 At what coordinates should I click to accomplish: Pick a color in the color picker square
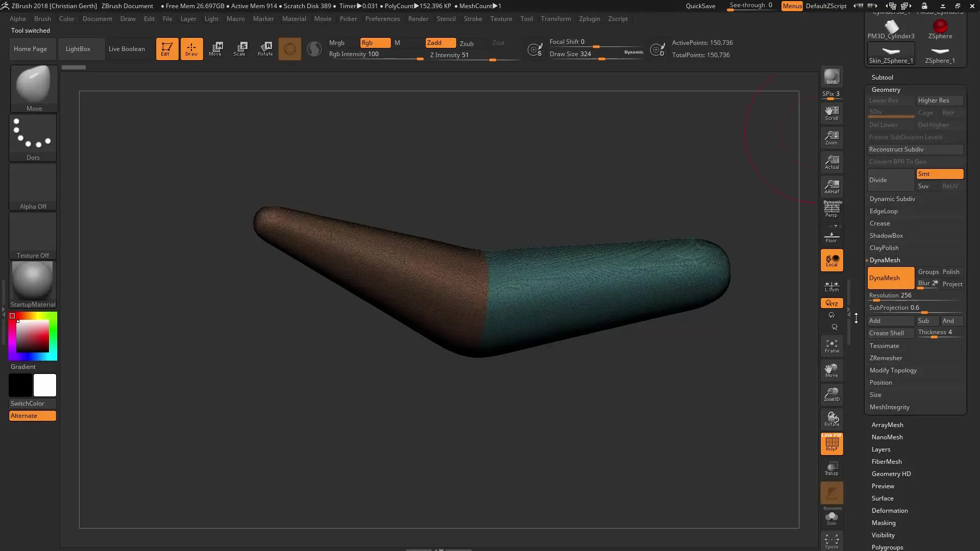32,336
